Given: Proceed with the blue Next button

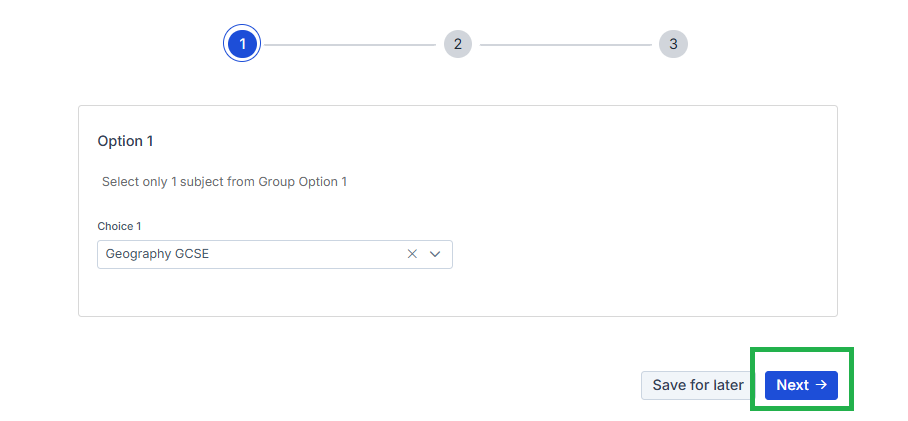Looking at the screenshot, I should point(800,385).
